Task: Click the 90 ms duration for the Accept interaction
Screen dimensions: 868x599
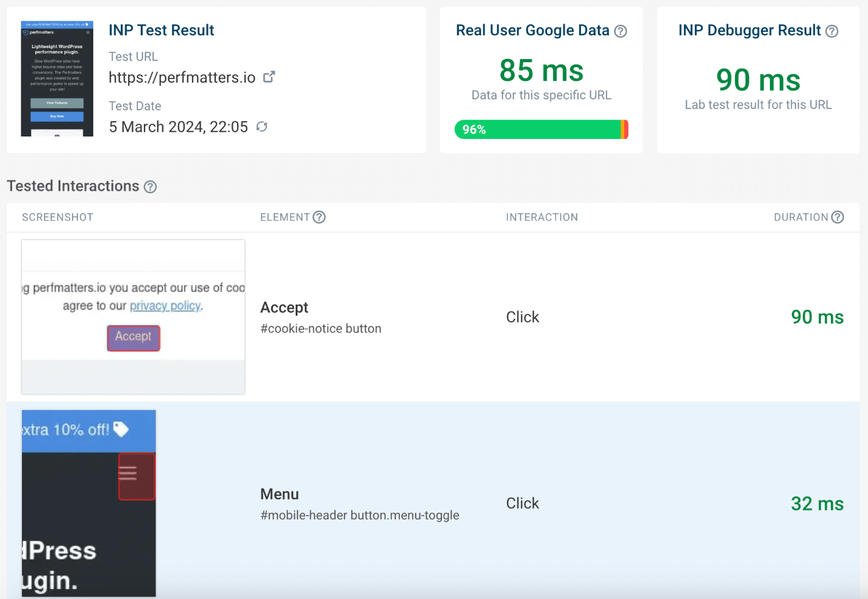Action: tap(817, 317)
